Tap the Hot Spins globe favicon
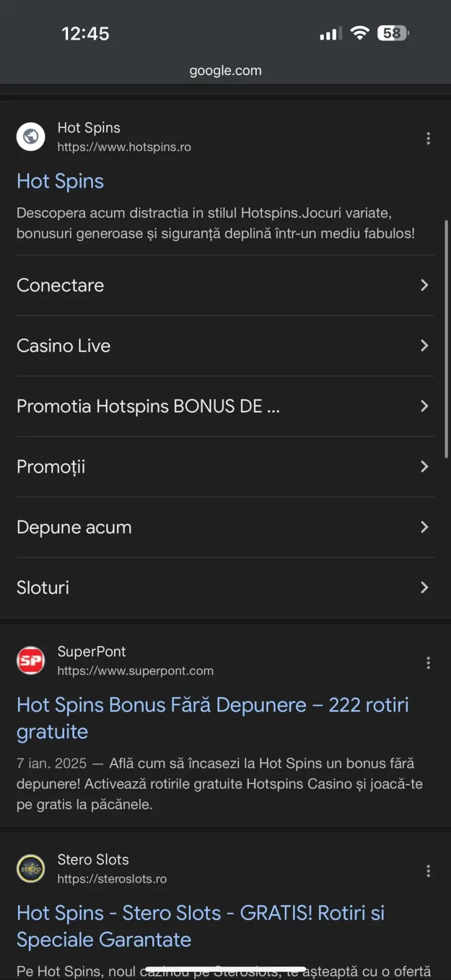The image size is (451, 980). [31, 137]
